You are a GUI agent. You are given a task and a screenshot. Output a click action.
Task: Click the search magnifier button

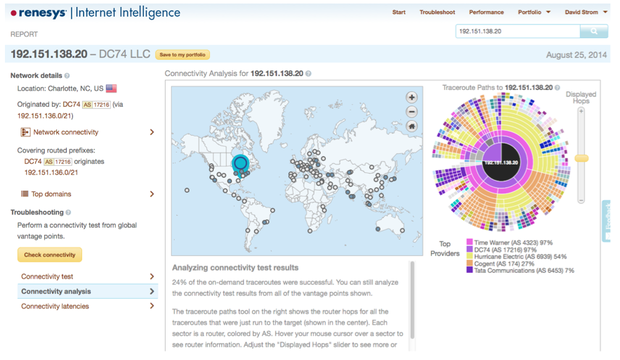(x=594, y=31)
